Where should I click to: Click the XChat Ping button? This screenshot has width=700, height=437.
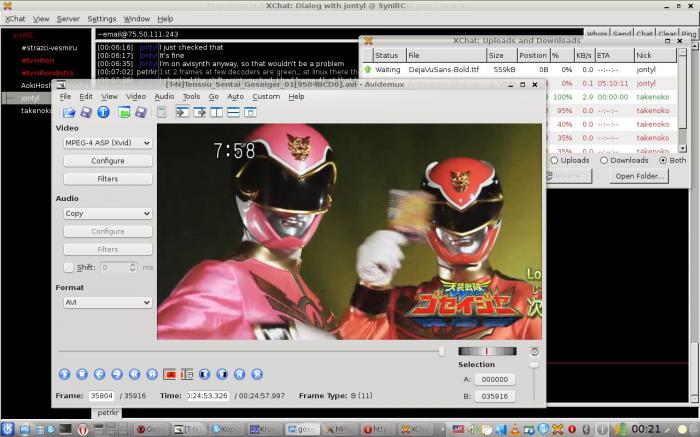688,34
